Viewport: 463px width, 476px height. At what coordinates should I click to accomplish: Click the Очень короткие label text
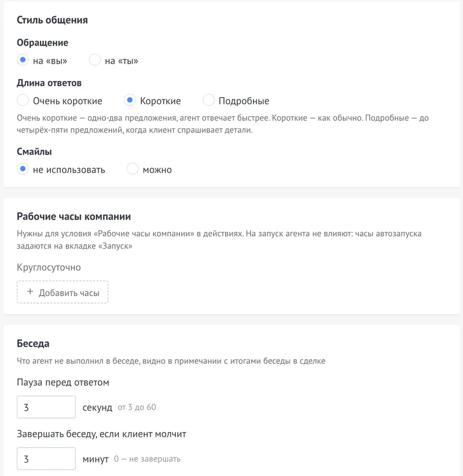pos(68,101)
